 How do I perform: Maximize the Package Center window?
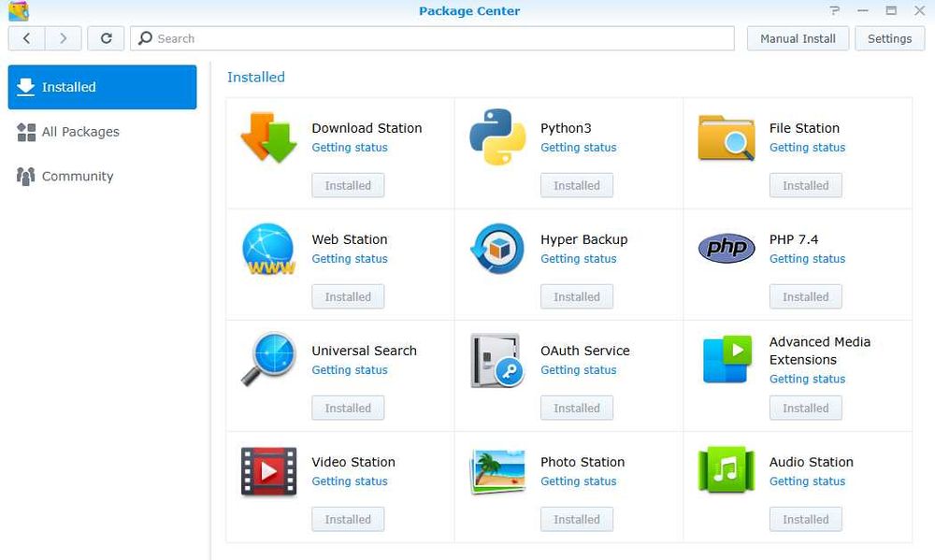[891, 10]
